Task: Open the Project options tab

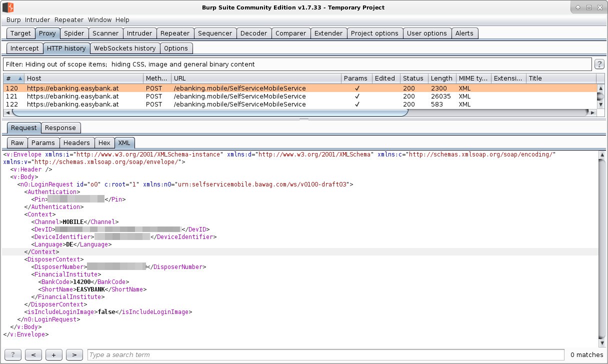Action: coord(374,33)
